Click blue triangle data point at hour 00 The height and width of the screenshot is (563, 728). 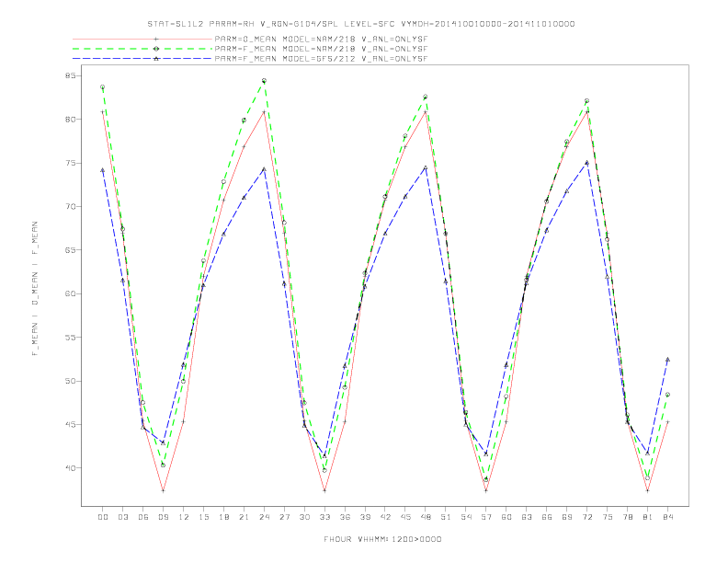[x=103, y=170]
